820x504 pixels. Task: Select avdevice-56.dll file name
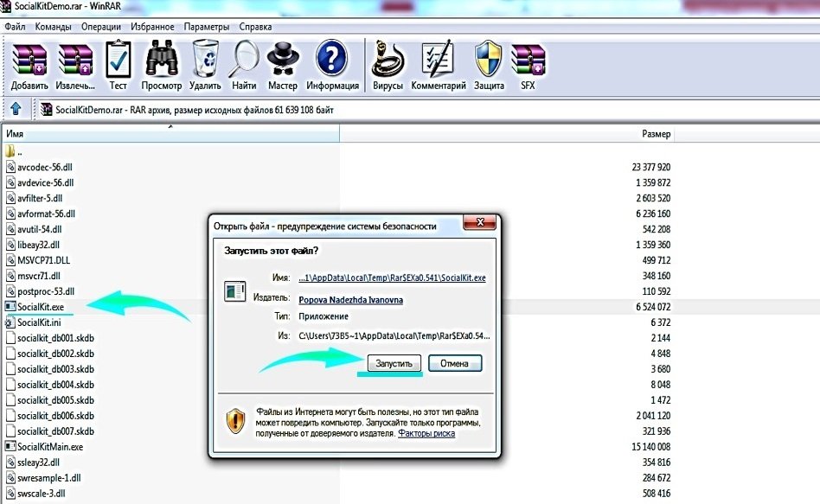pos(46,182)
